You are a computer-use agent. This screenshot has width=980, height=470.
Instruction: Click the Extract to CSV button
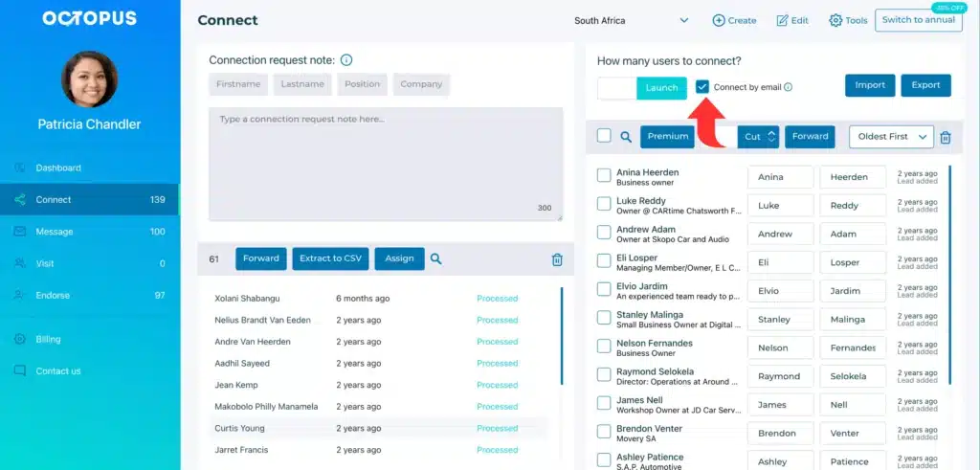pos(330,258)
